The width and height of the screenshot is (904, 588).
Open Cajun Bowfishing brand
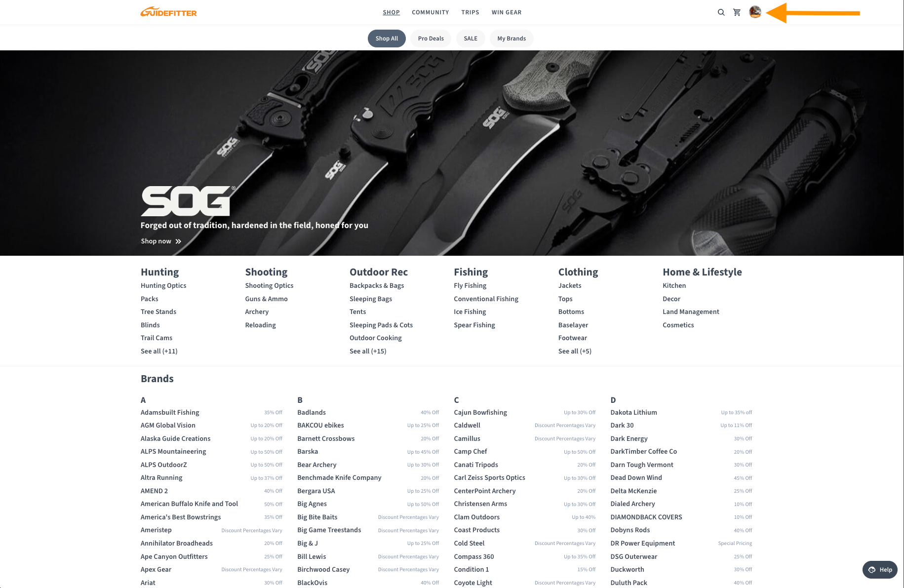tap(480, 413)
